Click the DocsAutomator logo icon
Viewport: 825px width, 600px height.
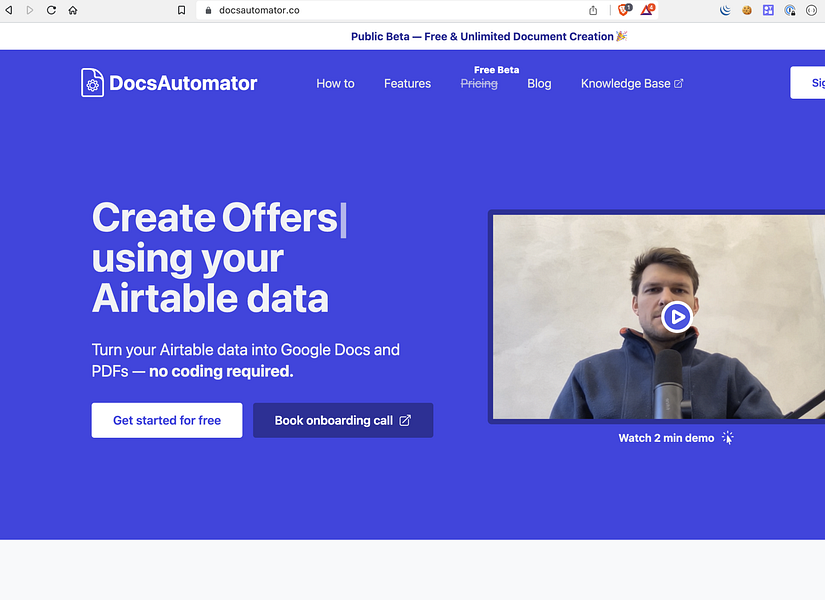click(x=92, y=83)
